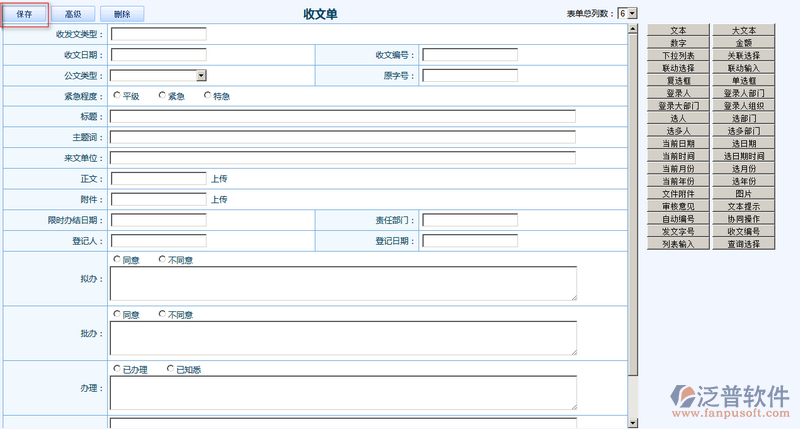Viewport: 800px width, 429px height.
Task: Click the 上传 link next to 附件
Action: pyautogui.click(x=220, y=200)
